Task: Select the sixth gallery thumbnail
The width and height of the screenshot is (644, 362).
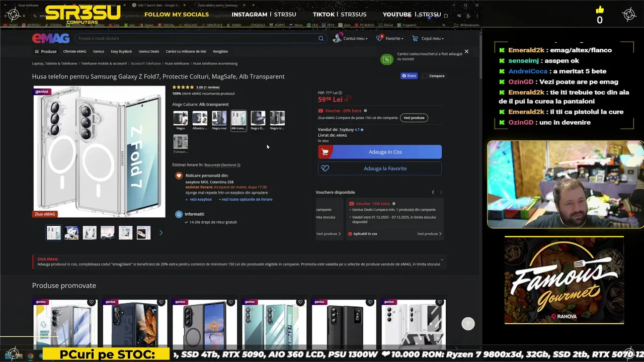Action: coord(143,233)
